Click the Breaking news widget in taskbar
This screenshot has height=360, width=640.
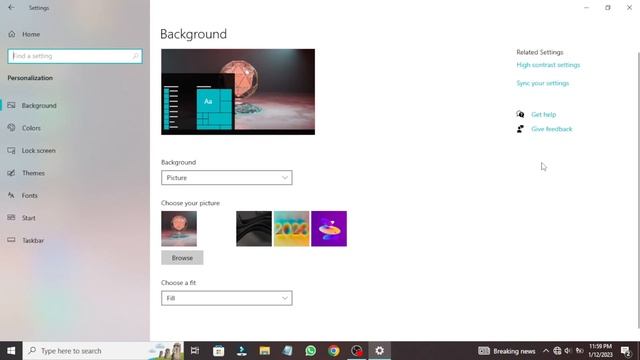(507, 351)
